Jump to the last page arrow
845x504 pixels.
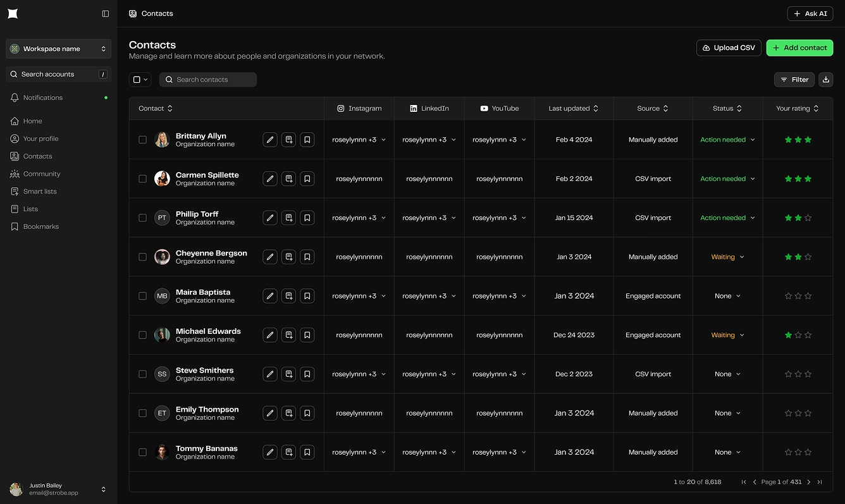point(820,482)
